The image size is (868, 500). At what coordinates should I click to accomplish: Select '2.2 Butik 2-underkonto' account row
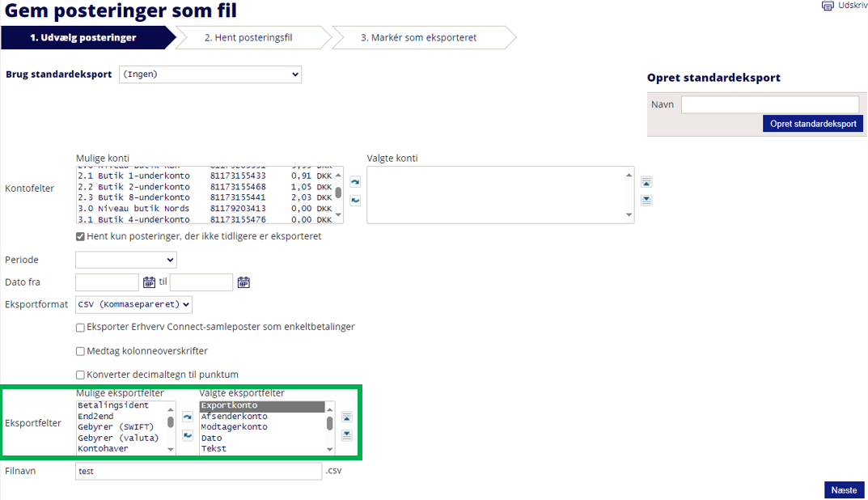tap(205, 187)
